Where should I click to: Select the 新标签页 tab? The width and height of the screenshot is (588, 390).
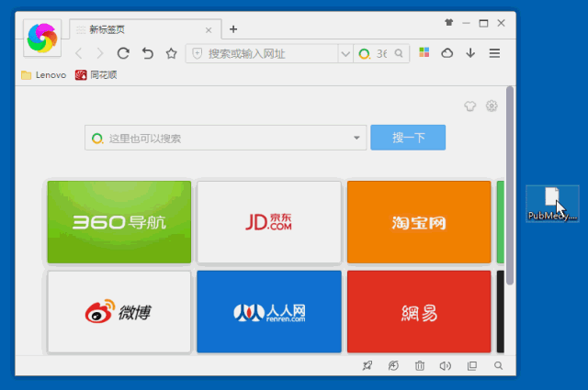145,29
